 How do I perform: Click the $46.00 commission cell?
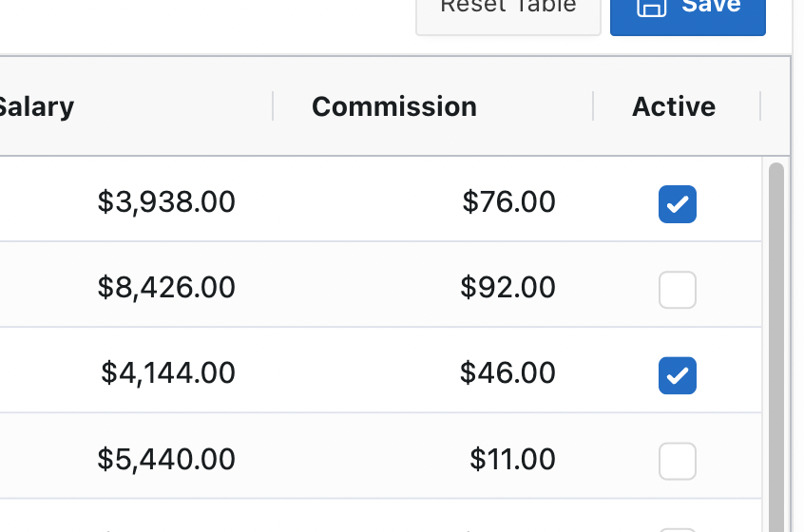(508, 373)
